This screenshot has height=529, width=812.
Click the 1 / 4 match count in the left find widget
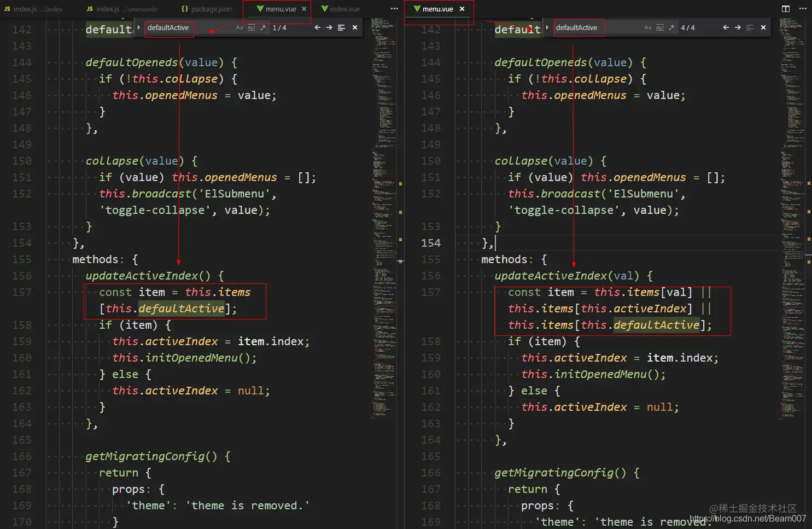pos(279,28)
